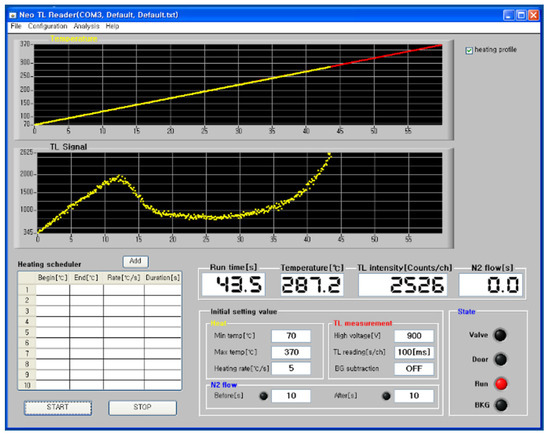Image resolution: width=550 pixels, height=436 pixels.
Task: Toggle the N2 flow Before LED
Action: click(263, 396)
